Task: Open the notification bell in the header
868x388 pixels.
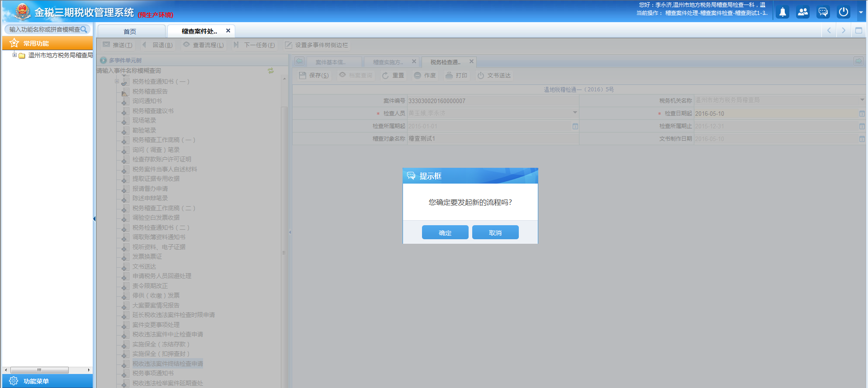Action: point(783,12)
